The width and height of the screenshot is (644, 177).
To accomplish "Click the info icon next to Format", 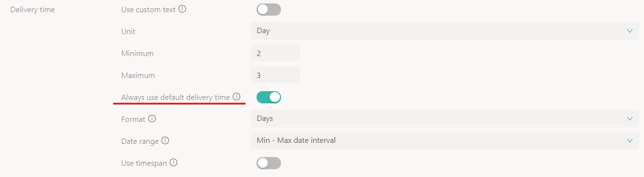I will (152, 118).
